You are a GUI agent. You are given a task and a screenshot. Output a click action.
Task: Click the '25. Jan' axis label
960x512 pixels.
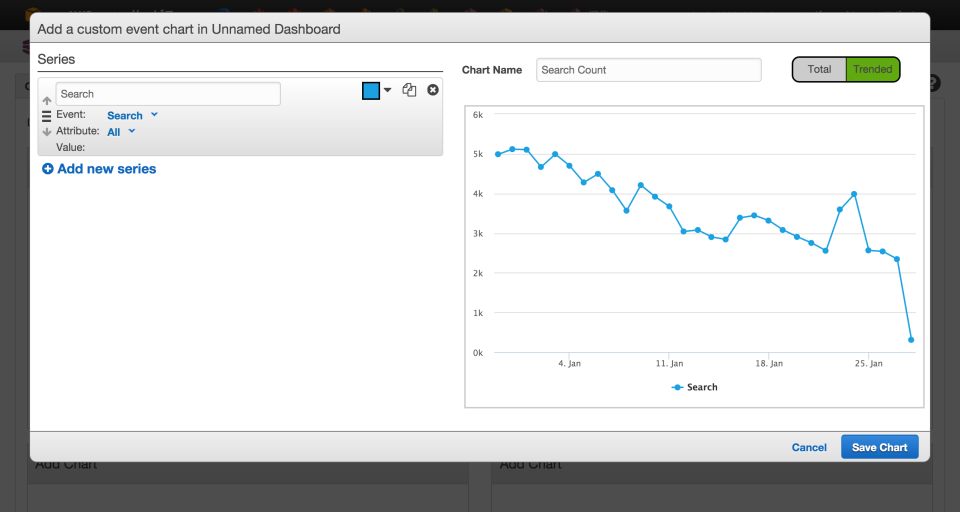click(868, 363)
